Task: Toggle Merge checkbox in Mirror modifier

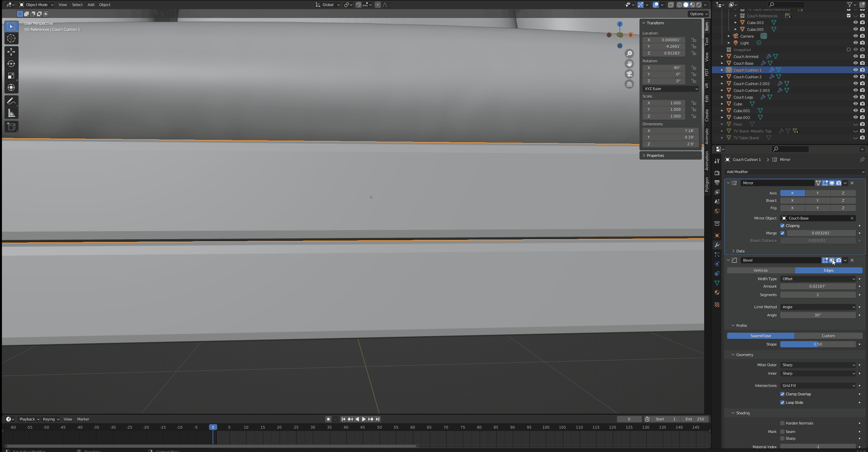Action: (782, 232)
